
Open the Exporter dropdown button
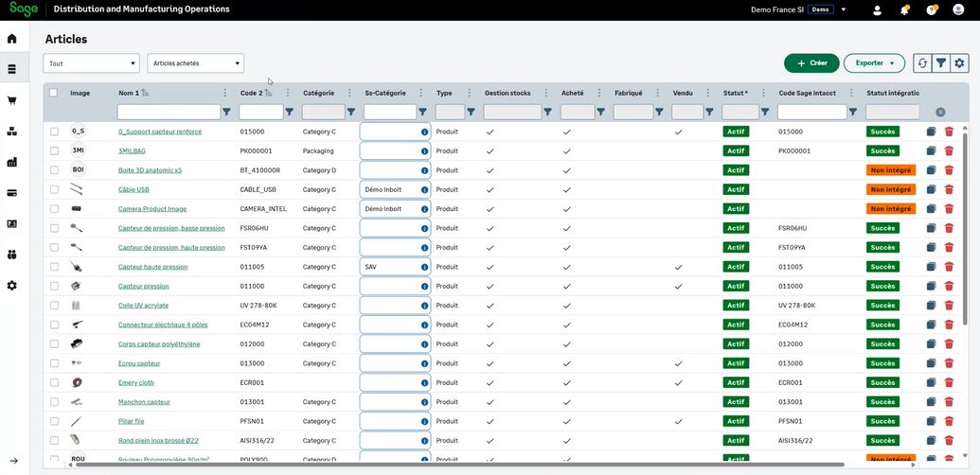coord(874,63)
